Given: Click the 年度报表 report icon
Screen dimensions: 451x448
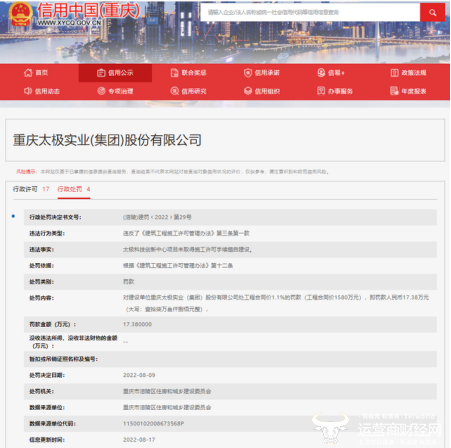Looking at the screenshot, I should (x=394, y=91).
